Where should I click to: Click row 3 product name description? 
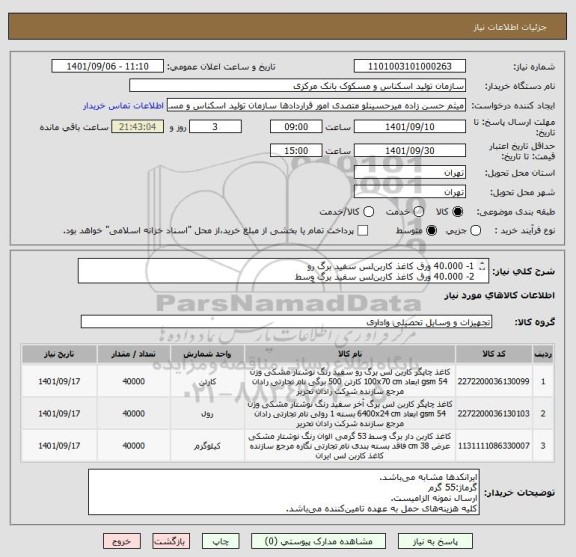(350, 446)
